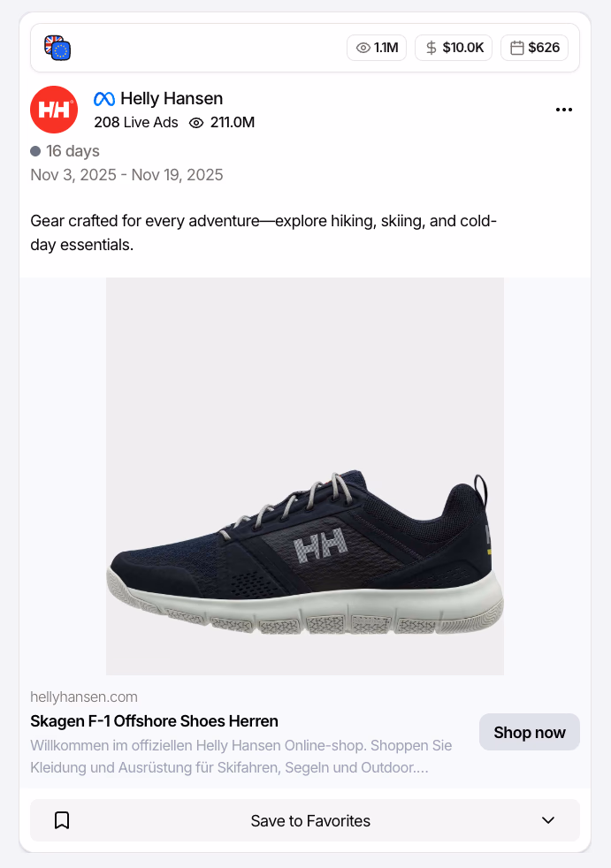Click the dollar spend icon beside $10.0K
Image resolution: width=611 pixels, height=868 pixels.
pyautogui.click(x=430, y=48)
